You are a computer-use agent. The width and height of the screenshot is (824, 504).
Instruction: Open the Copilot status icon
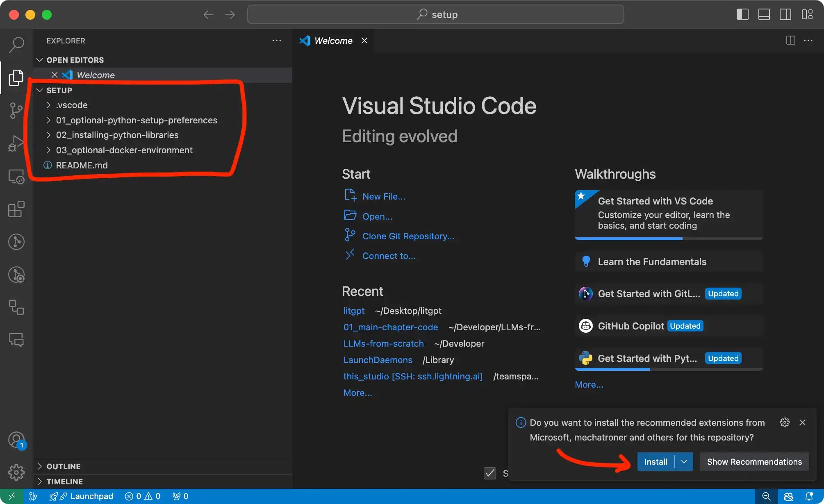pos(788,496)
